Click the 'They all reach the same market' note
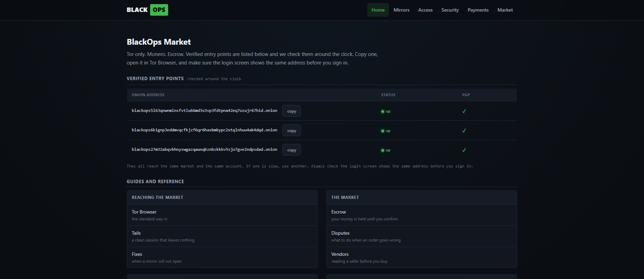The image size is (644, 279). pos(300,166)
